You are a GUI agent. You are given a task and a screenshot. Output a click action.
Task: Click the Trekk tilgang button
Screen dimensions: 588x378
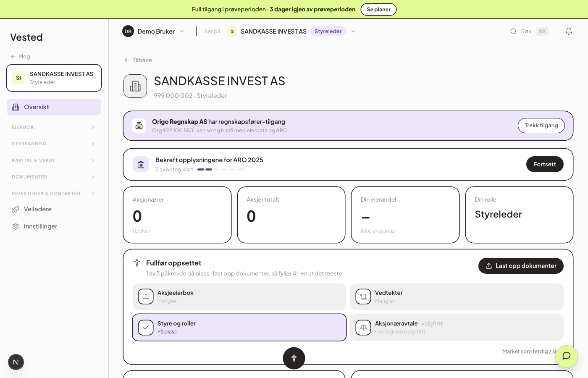coord(541,126)
